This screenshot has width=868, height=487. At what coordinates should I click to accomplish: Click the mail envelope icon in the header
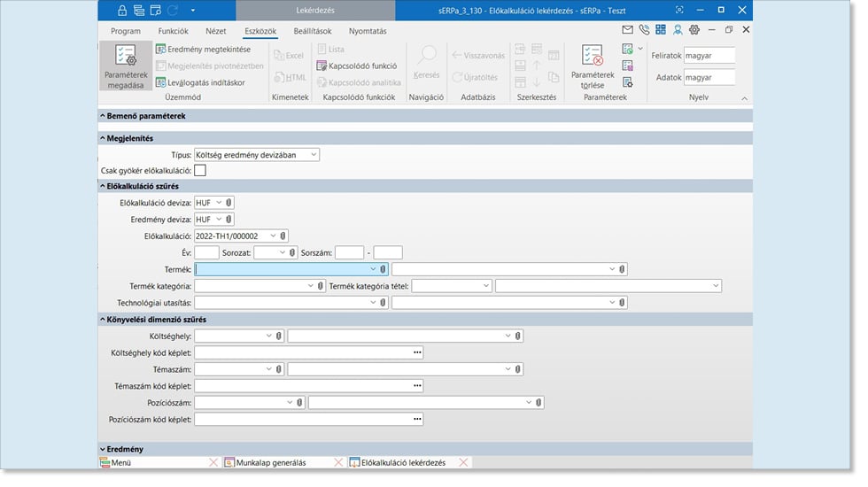(628, 30)
